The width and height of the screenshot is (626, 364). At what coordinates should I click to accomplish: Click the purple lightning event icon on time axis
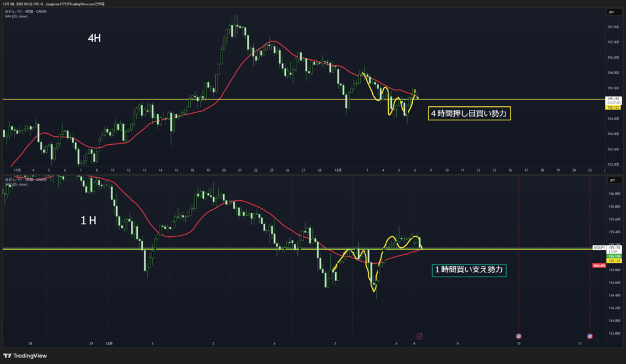coord(419,336)
